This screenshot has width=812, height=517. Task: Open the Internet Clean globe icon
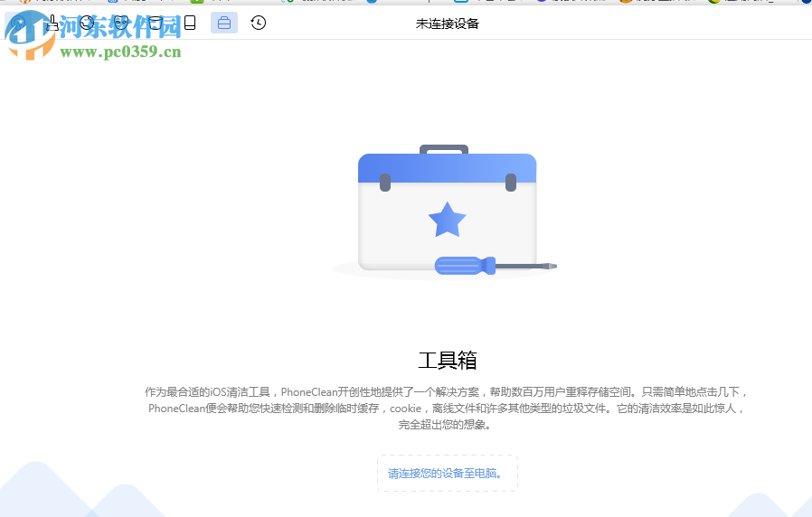(87, 23)
